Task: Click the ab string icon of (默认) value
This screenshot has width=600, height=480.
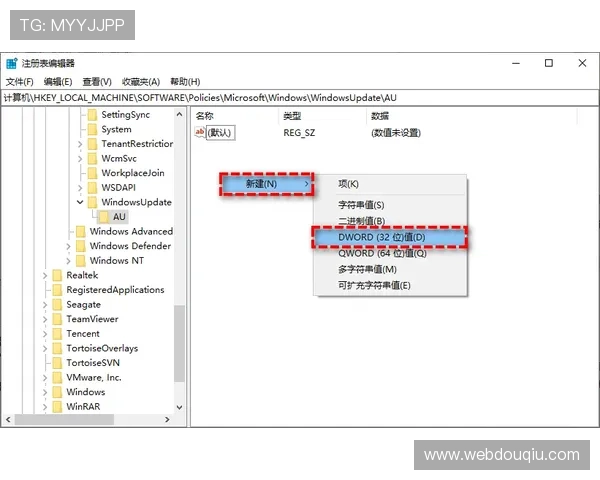Action: tap(200, 132)
